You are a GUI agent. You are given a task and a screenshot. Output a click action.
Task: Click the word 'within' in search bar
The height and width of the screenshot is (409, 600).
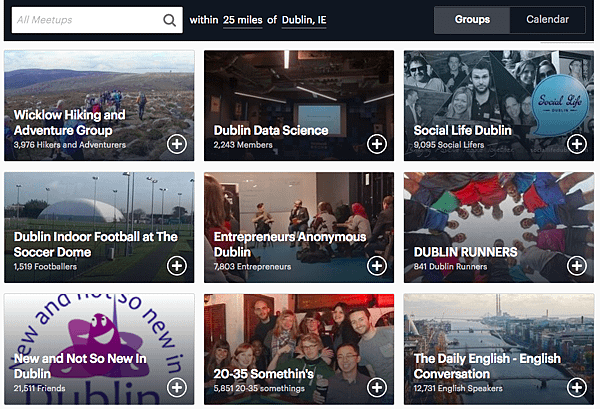tap(204, 20)
